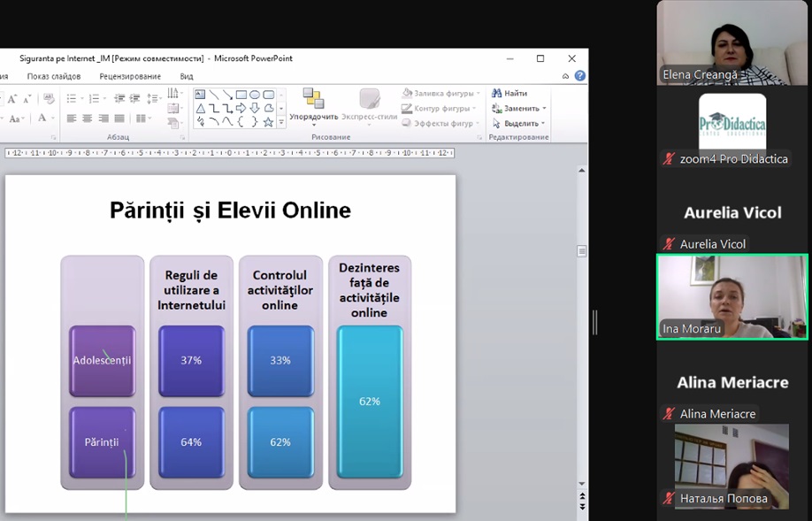Decrease the paragraph list level
812x521 pixels.
(119, 98)
